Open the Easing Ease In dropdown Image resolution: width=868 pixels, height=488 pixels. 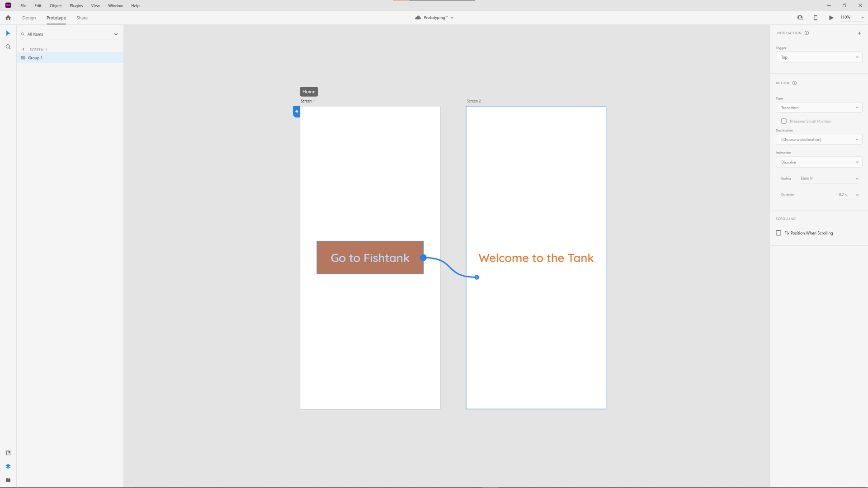click(829, 178)
